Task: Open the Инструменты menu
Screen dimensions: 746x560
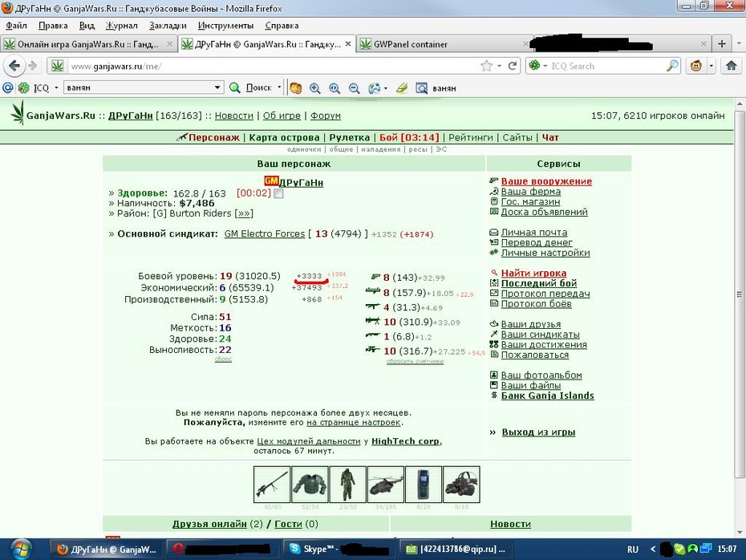Action: click(225, 26)
